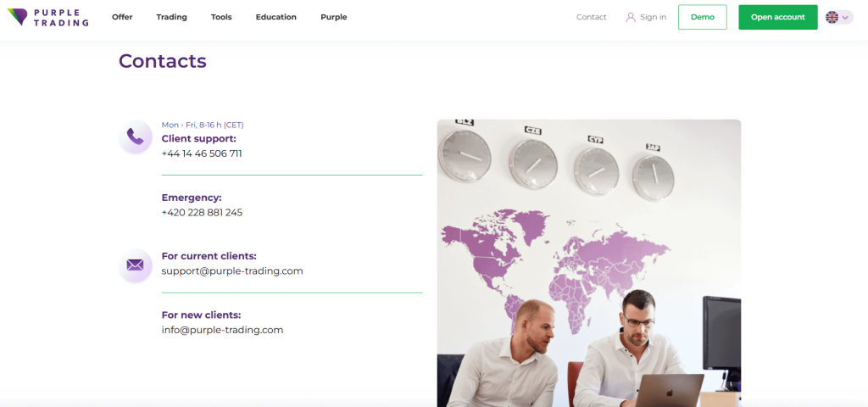868x407 pixels.
Task: Expand the Tools navigation menu
Action: (221, 17)
